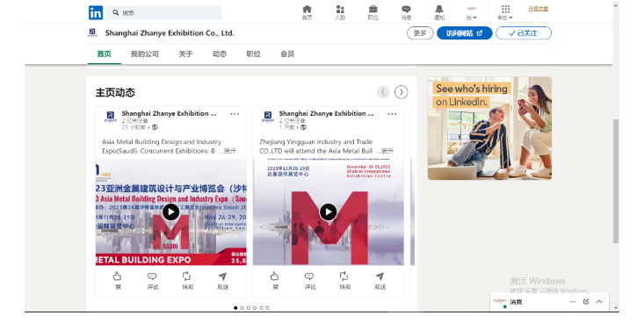Screen dimensions: 644x330
Task: Click the 更多 more button
Action: 420,33
